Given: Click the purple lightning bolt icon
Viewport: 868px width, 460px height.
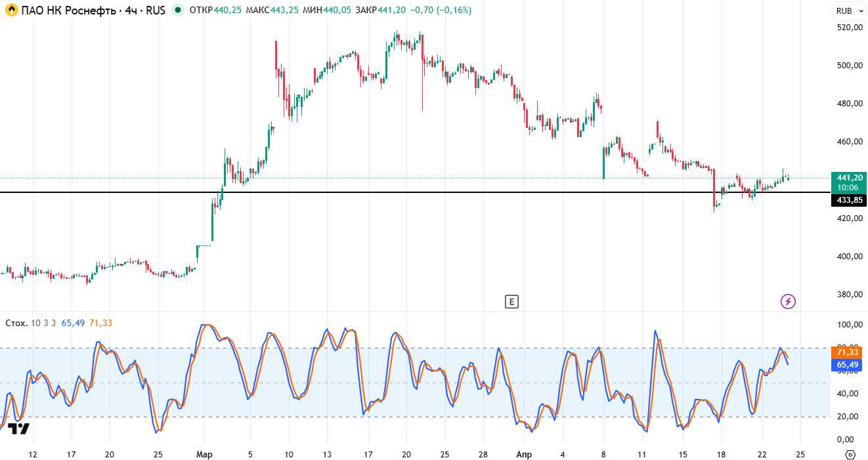Looking at the screenshot, I should click(x=788, y=302).
